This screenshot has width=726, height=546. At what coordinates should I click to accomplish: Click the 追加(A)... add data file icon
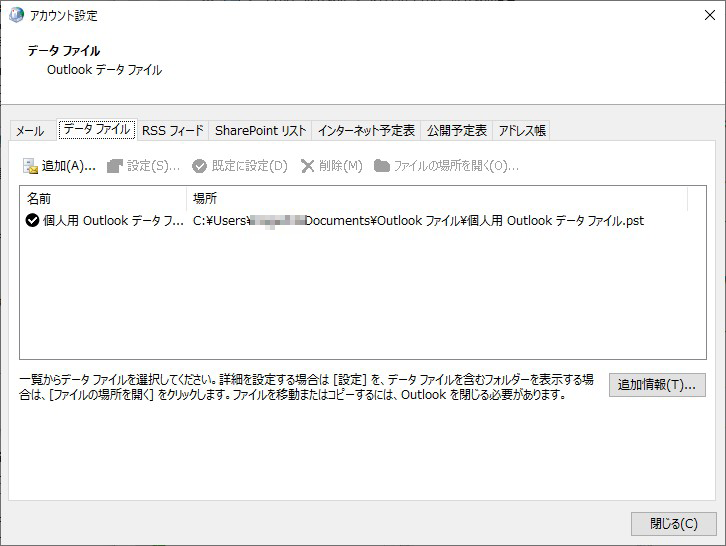[x=30, y=166]
